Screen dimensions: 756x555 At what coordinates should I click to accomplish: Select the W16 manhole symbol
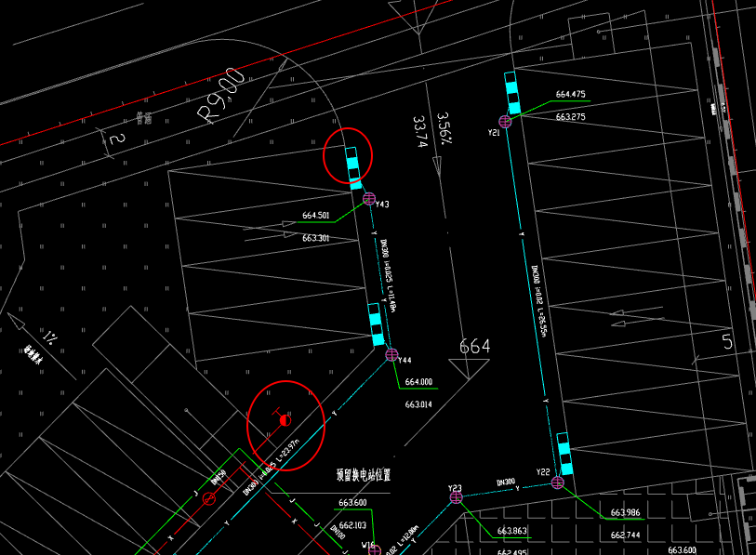[375, 550]
